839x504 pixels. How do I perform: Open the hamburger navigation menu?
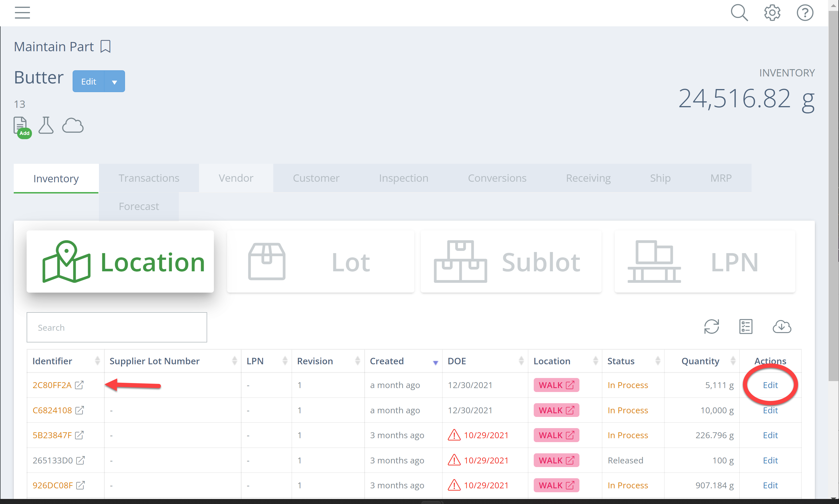[x=22, y=13]
